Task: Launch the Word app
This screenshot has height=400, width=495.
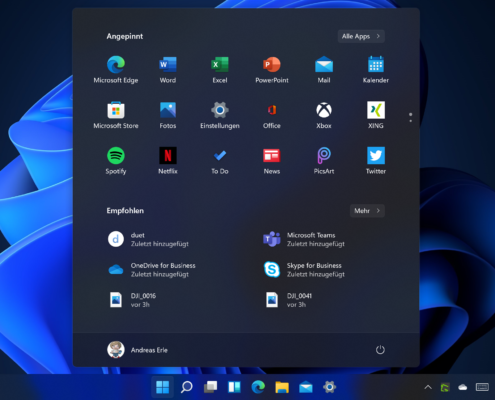Action: tap(168, 70)
